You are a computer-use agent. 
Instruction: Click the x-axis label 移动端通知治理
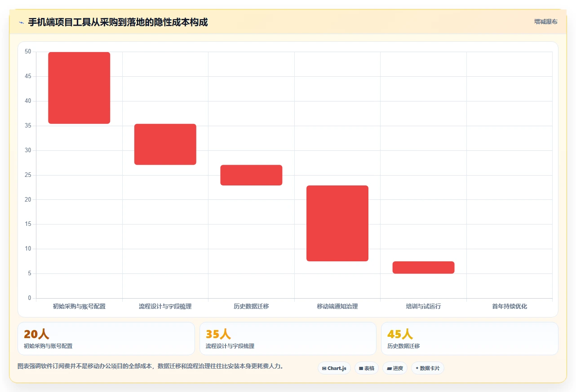[337, 306]
